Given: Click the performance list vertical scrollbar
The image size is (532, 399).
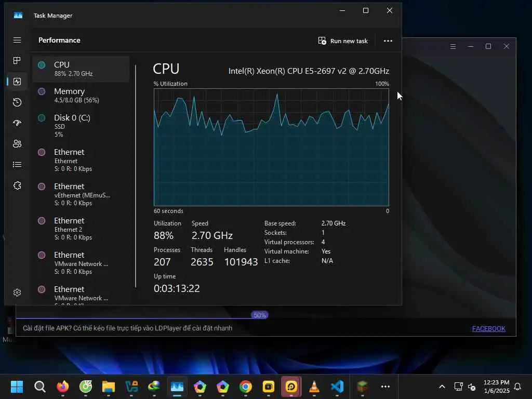Looking at the screenshot, I should click(x=136, y=176).
